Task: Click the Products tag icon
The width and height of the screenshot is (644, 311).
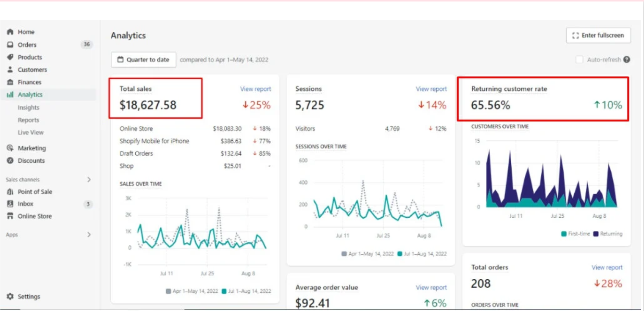Action: (10, 57)
